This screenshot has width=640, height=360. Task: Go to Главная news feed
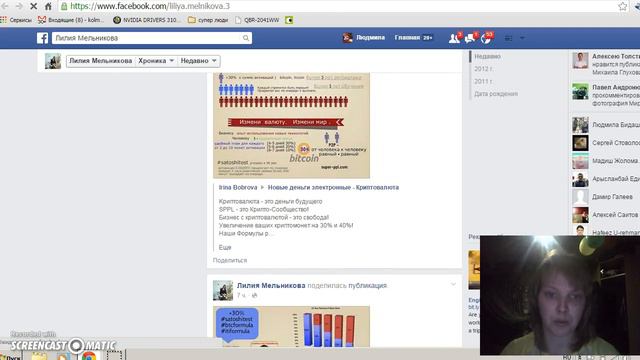(413, 38)
